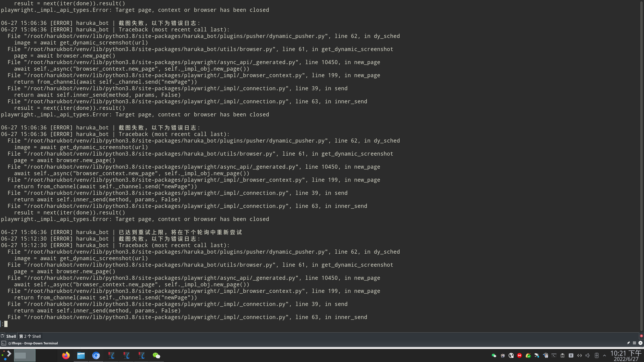Screen dimensions: 644x362
Task: Expand the hidden system tray icons
Action: tap(605, 355)
